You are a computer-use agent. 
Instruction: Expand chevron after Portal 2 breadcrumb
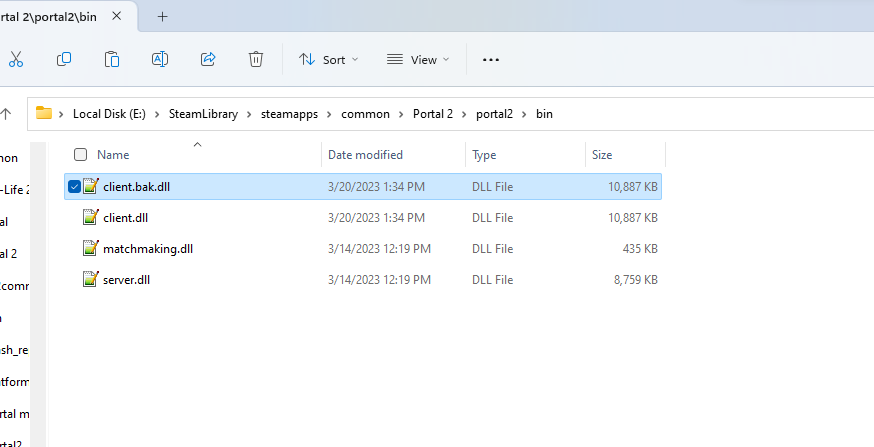[464, 114]
